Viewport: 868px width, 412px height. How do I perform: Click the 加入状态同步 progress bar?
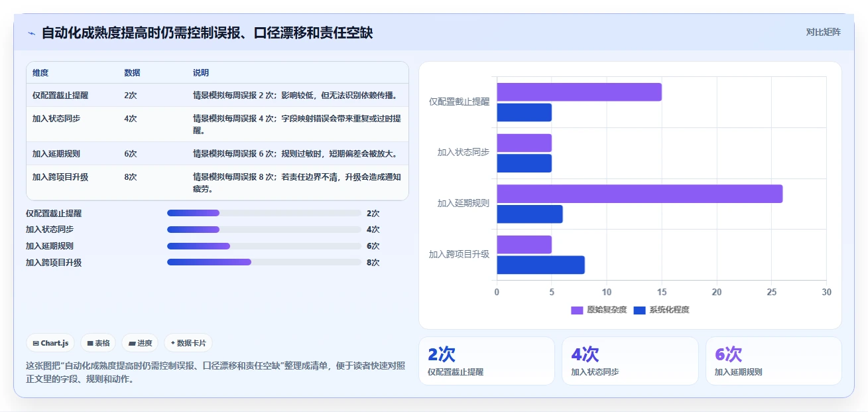264,230
